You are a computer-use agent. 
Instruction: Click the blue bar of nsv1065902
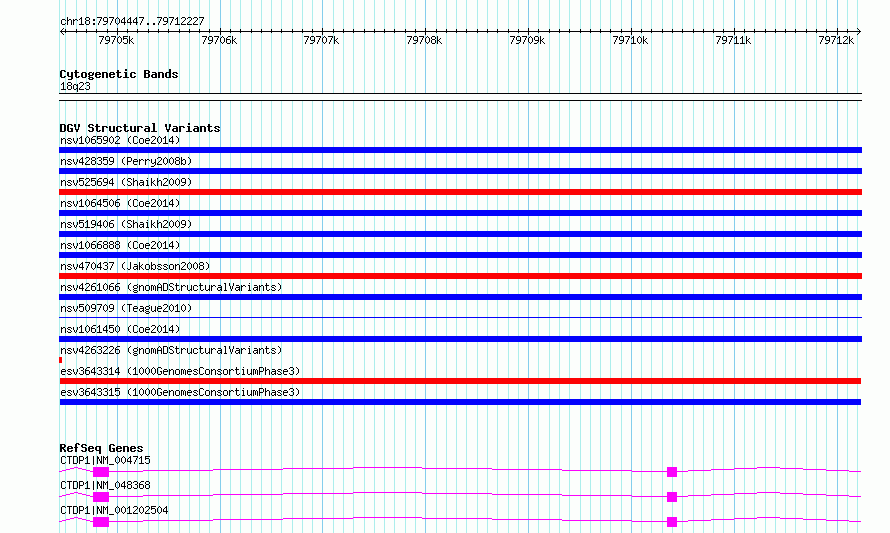pyautogui.click(x=460, y=150)
